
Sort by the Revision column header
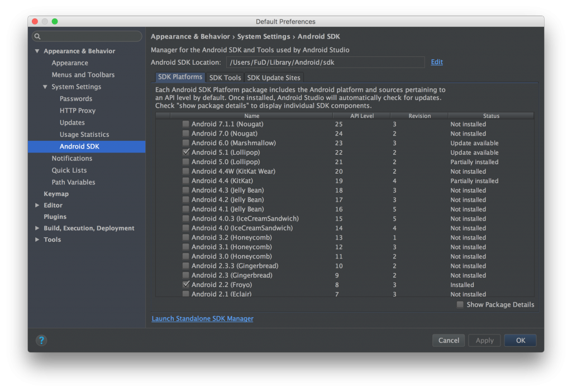pos(420,116)
